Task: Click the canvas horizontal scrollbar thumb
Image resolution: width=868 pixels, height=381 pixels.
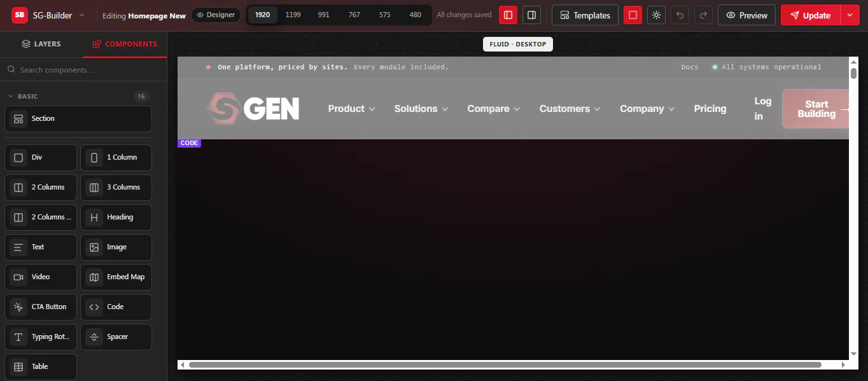Action: click(505, 364)
